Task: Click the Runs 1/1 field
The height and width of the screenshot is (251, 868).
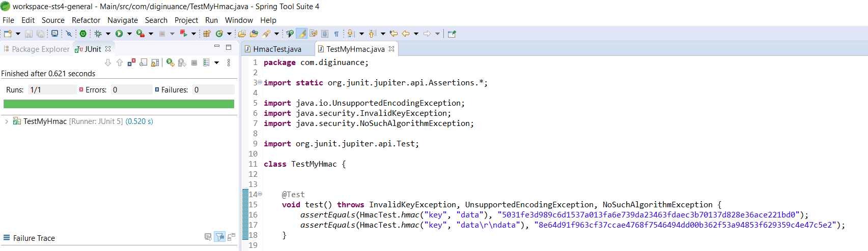Action: pyautogui.click(x=52, y=89)
